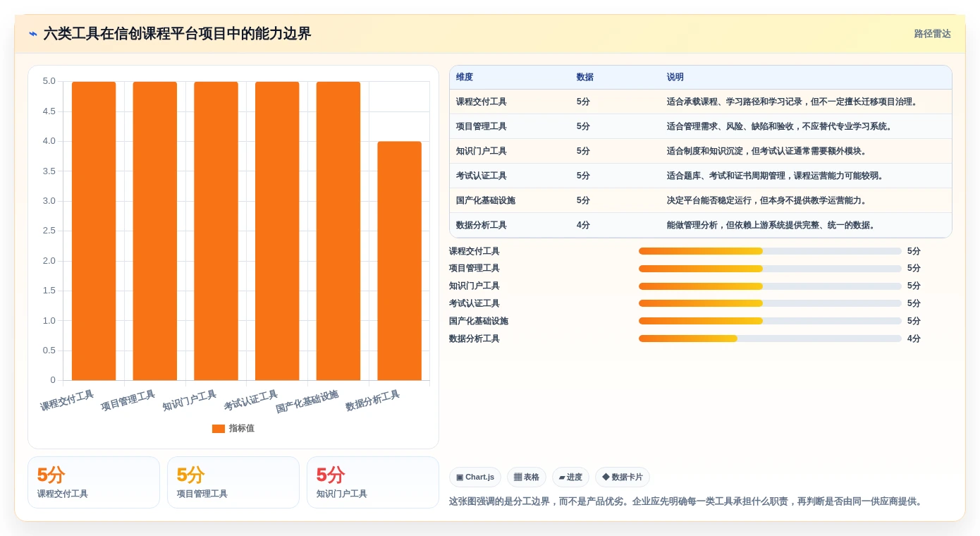Click the 2.5 y-axis label
980x536 pixels.
pos(49,231)
